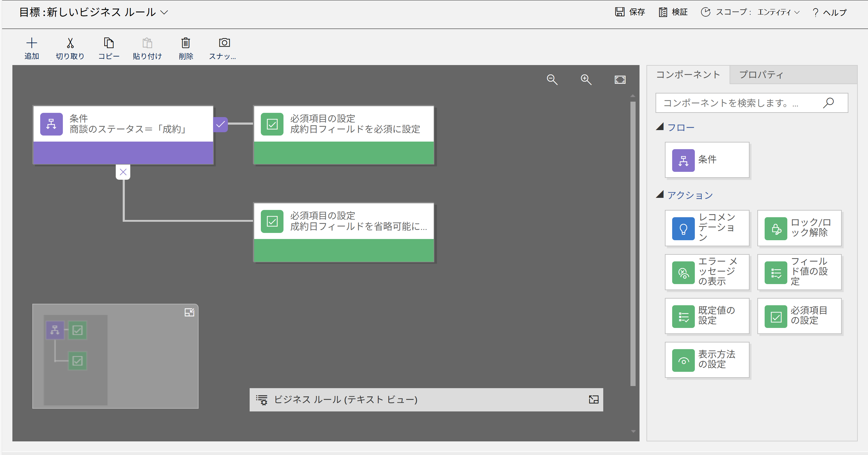The width and height of the screenshot is (868, 455).
Task: Click the 削除 trash icon
Action: (186, 43)
